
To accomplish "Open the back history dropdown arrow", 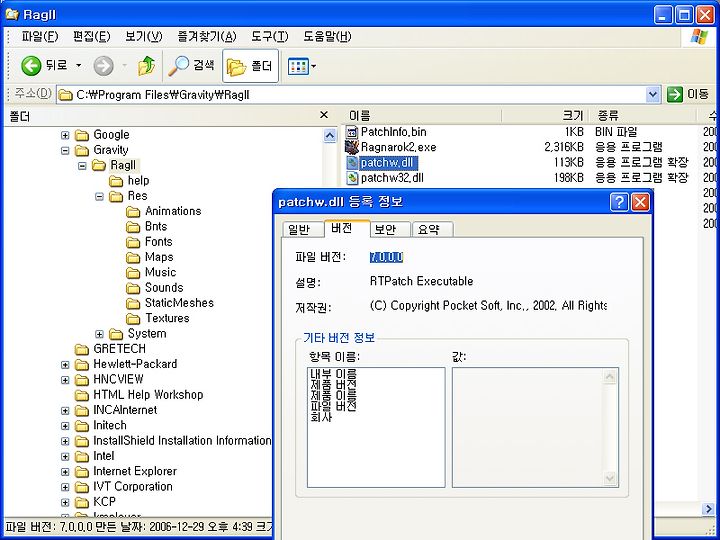I will click(x=79, y=66).
